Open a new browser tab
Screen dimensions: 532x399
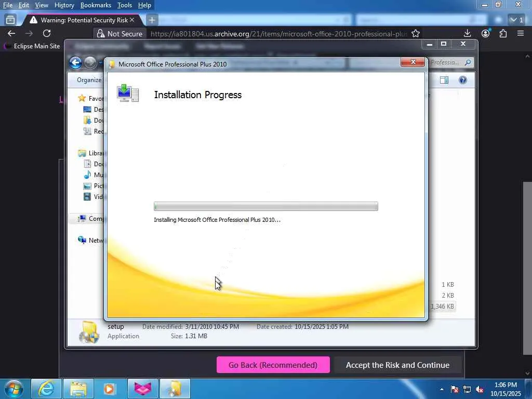[152, 20]
